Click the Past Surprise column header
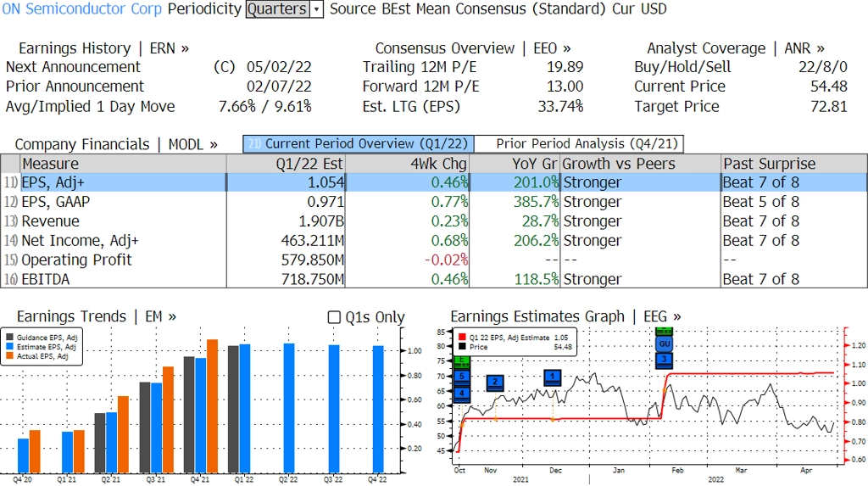This screenshot has width=868, height=486. (793, 164)
